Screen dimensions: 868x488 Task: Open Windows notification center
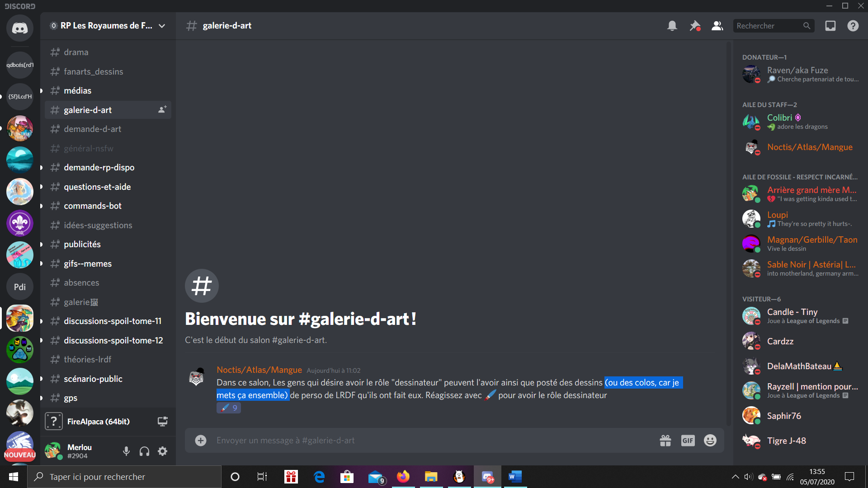coord(849,477)
